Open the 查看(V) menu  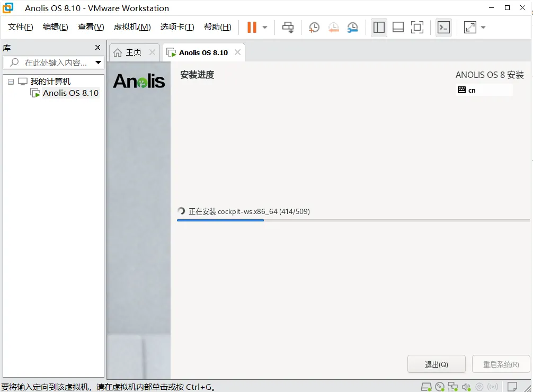pyautogui.click(x=91, y=27)
